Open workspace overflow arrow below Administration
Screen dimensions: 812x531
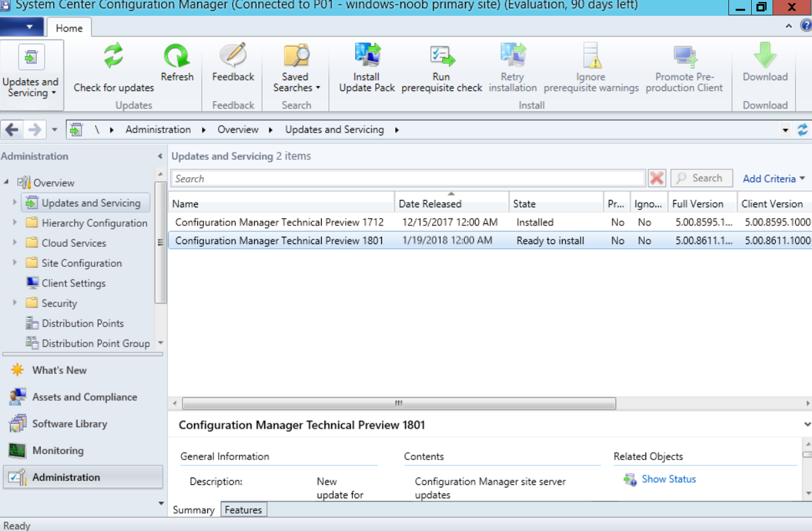[161, 503]
